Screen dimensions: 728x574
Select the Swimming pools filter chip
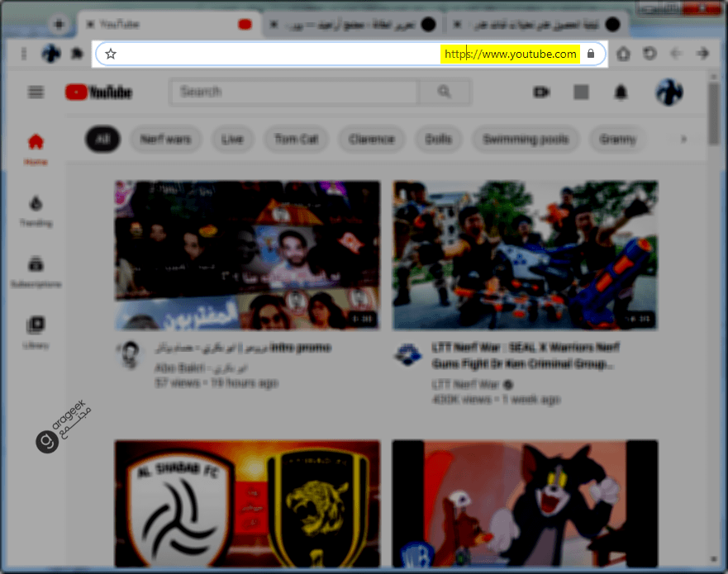click(x=526, y=140)
